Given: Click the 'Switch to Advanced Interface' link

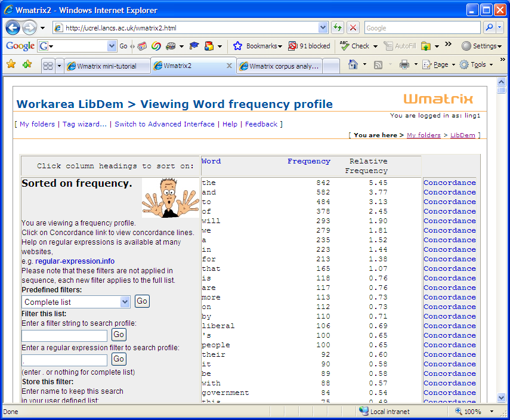Looking at the screenshot, I should click(x=164, y=124).
